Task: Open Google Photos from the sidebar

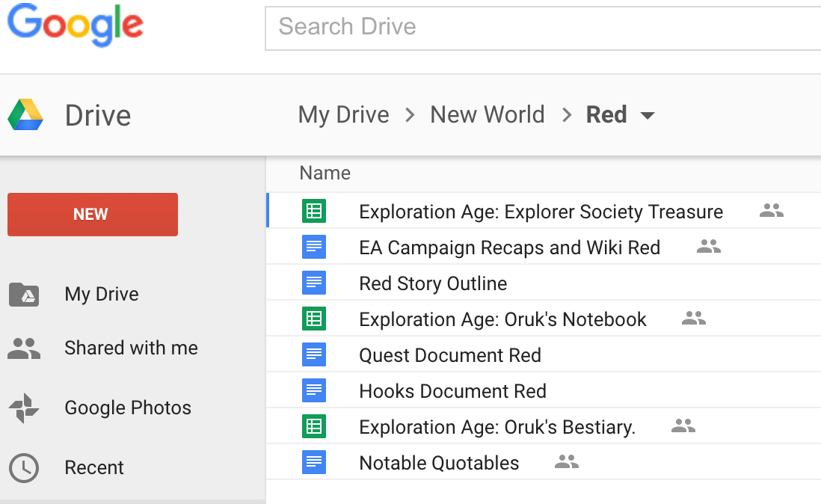Action: 128,408
